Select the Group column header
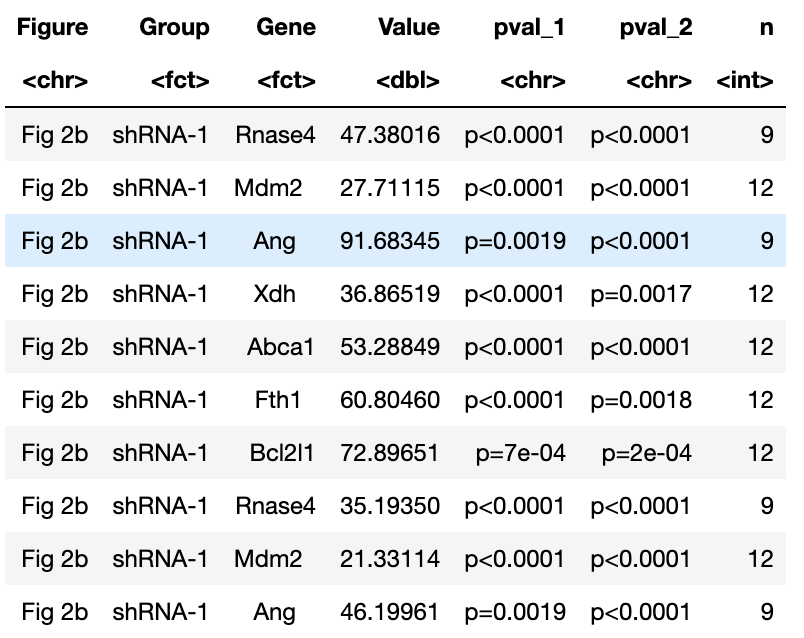804x638 pixels. pos(174,27)
